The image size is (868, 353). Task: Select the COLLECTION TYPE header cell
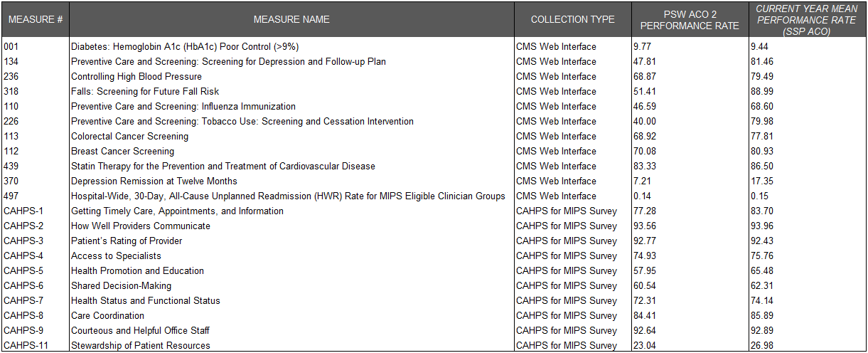pos(572,20)
